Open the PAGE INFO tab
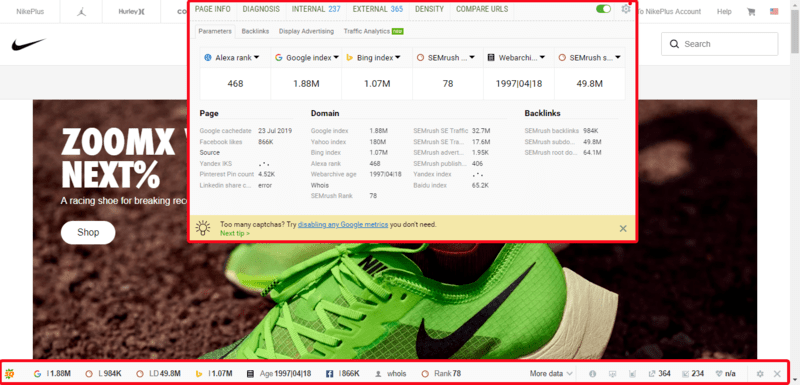The height and width of the screenshot is (385, 800). pyautogui.click(x=213, y=9)
